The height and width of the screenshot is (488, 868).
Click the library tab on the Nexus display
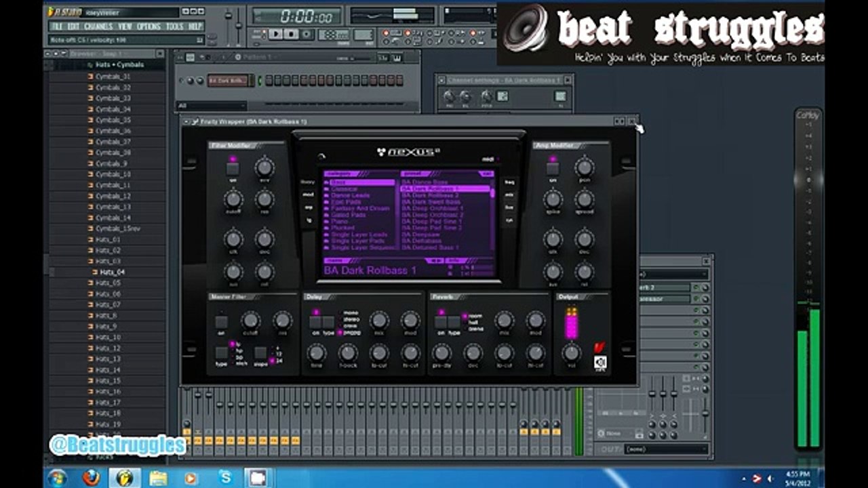[x=308, y=182]
